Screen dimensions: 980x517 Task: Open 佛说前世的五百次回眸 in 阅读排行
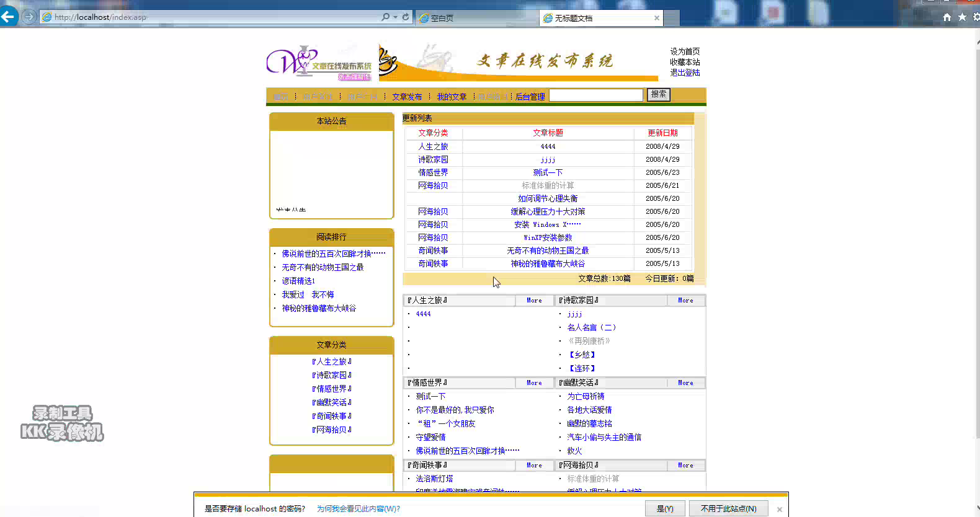(334, 254)
